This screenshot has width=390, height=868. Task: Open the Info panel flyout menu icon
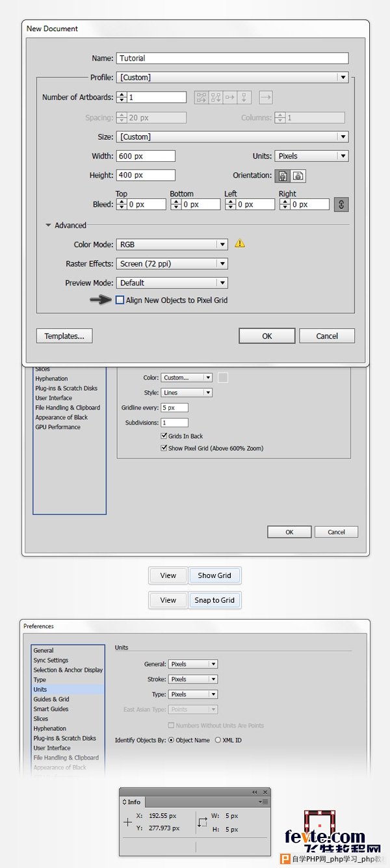point(263,802)
